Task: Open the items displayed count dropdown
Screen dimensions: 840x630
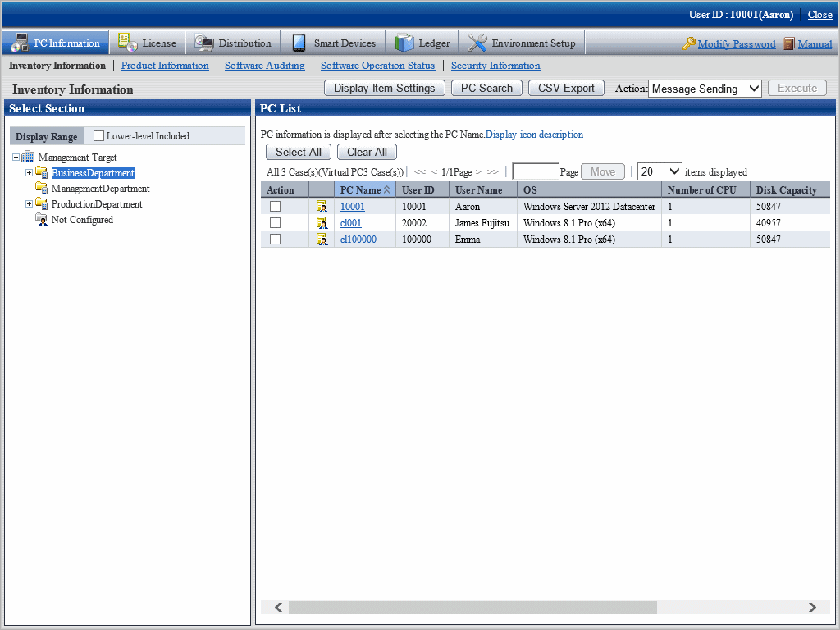Action: coord(660,171)
